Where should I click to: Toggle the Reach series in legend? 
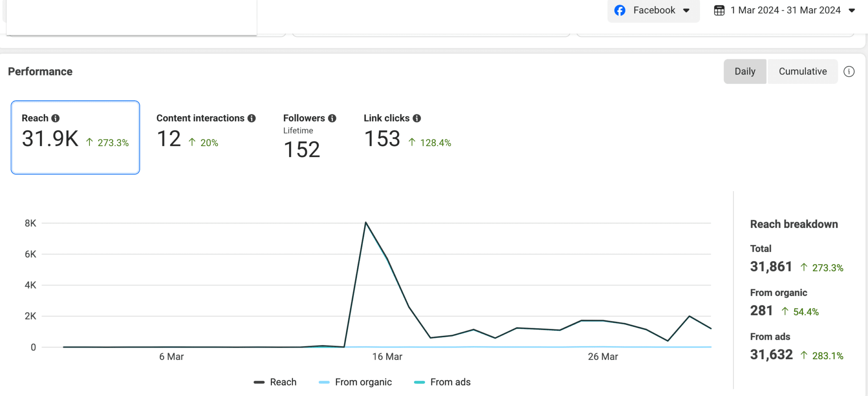click(x=275, y=382)
